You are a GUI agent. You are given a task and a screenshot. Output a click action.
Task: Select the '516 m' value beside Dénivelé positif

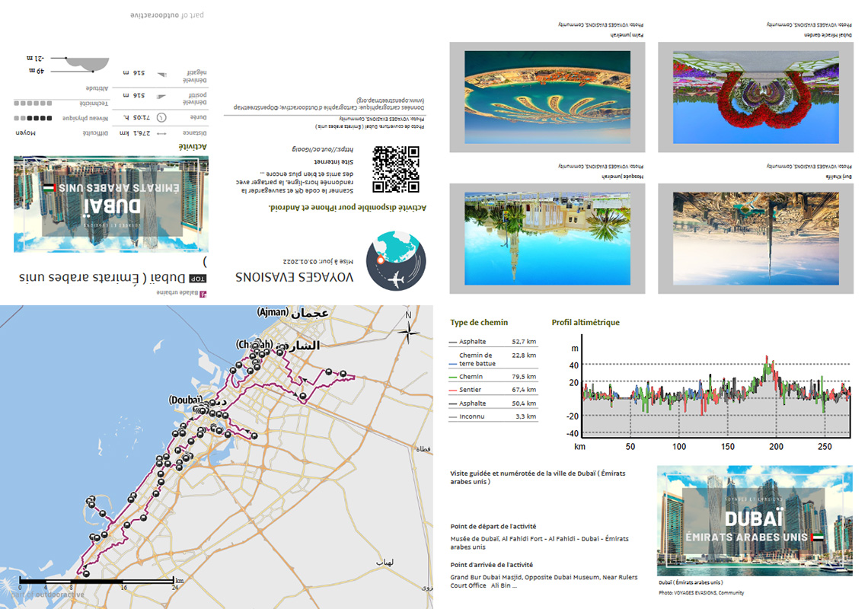pyautogui.click(x=134, y=96)
